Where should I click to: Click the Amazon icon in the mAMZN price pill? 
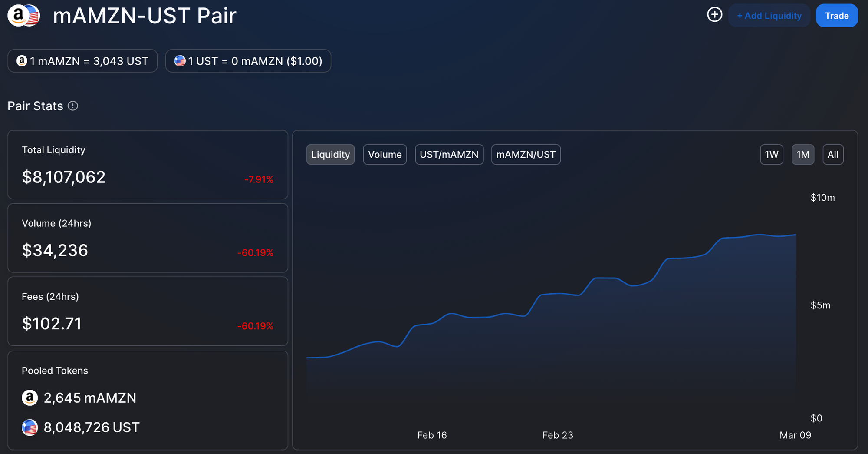click(x=22, y=61)
